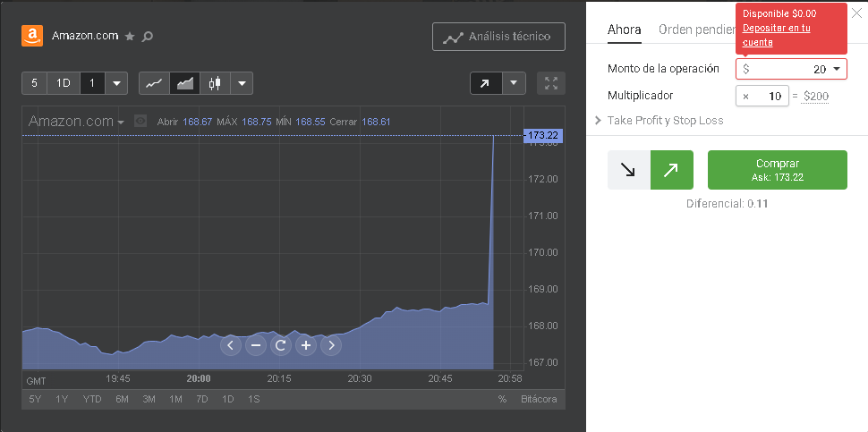The image size is (868, 432).
Task: Click the 173.22 price label on chart
Action: 542,136
